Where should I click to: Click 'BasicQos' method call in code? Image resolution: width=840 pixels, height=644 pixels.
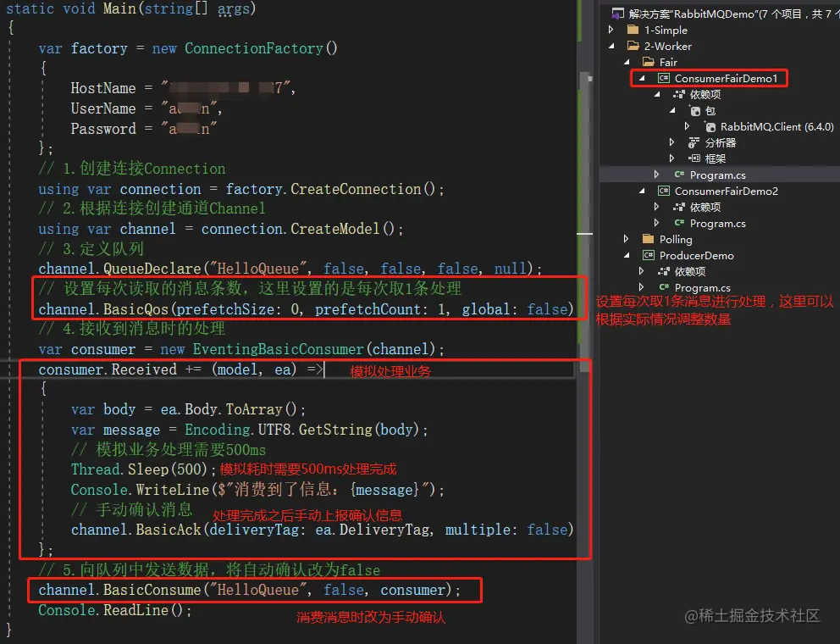click(136, 309)
